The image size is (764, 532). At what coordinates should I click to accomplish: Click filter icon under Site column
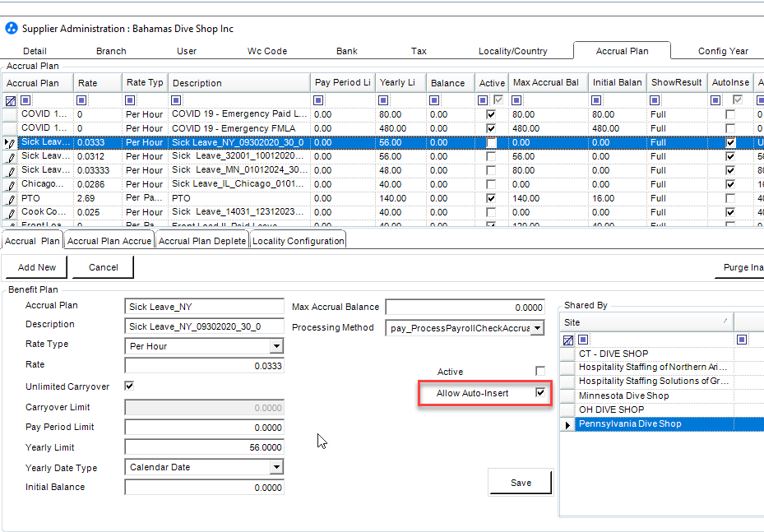583,340
